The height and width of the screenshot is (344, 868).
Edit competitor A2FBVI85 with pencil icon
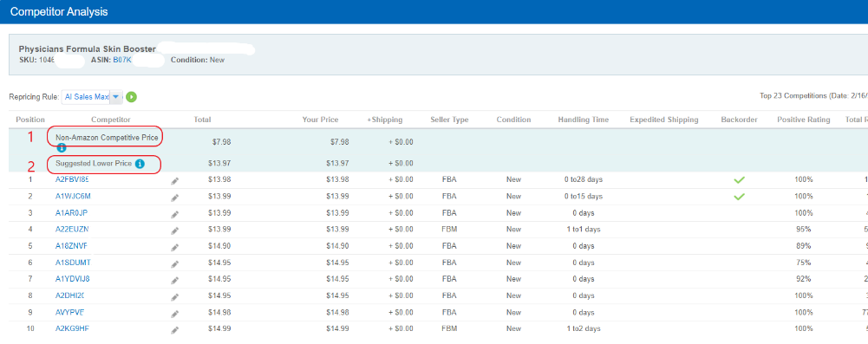[x=175, y=180]
